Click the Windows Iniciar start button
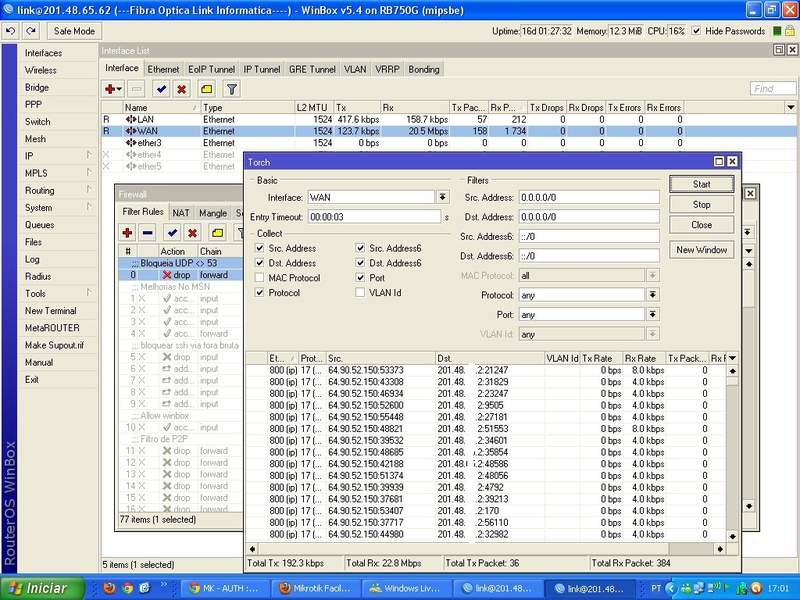 40,588
